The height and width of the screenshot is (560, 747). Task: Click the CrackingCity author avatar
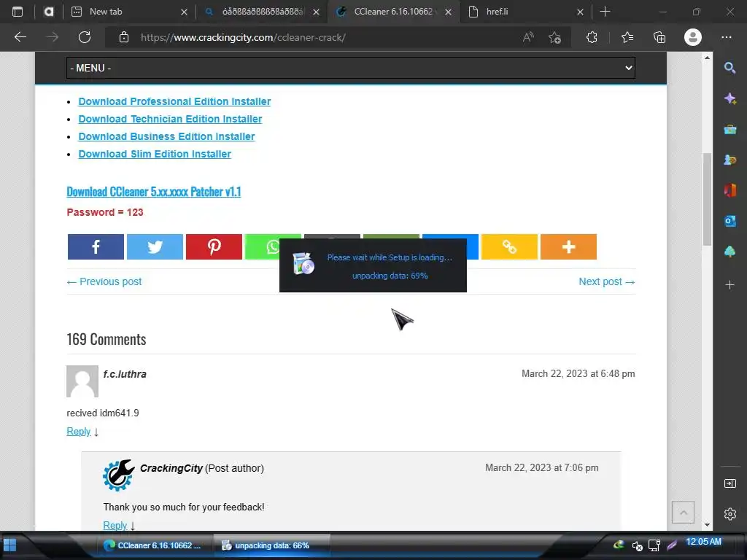(x=118, y=475)
